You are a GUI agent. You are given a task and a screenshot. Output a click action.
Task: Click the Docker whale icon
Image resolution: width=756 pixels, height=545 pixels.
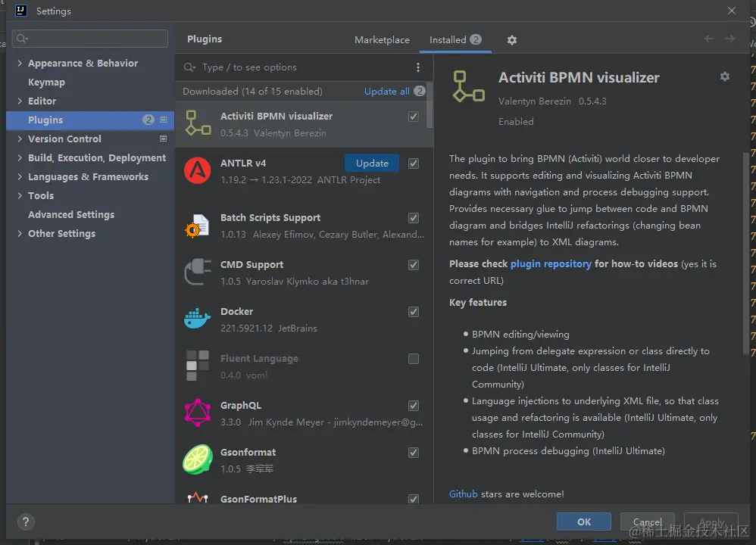point(197,319)
